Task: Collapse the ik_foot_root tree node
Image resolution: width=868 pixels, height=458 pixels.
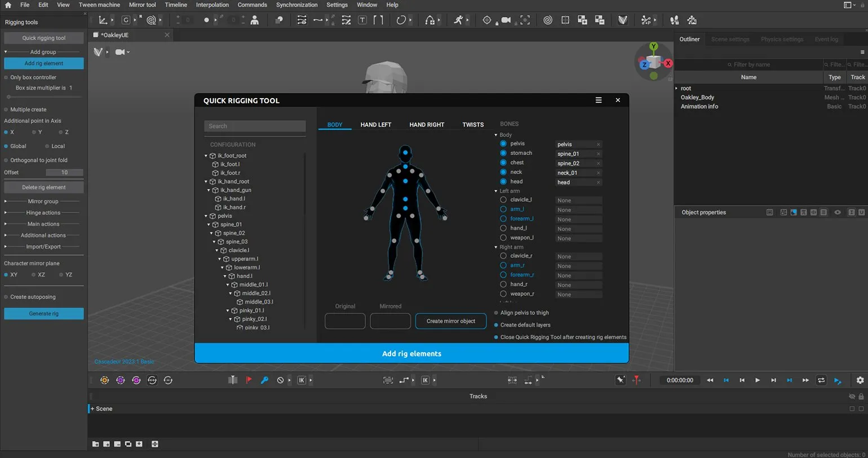Action: 206,156
